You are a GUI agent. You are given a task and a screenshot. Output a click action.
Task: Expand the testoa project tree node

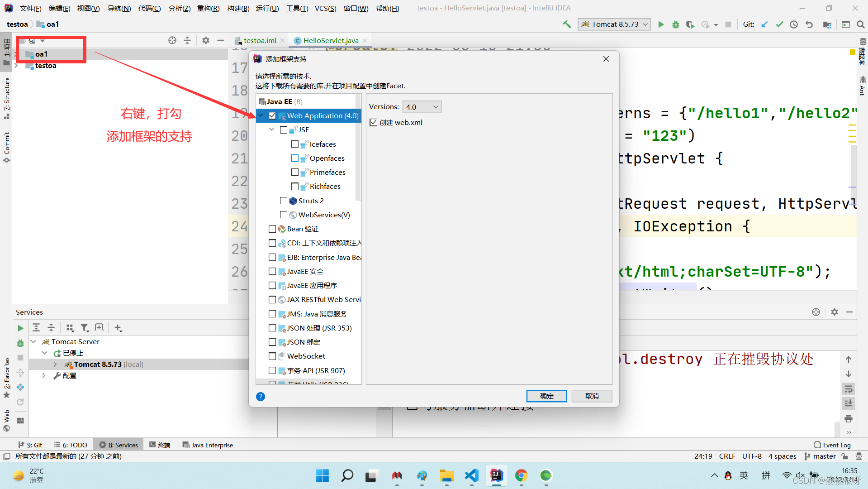click(16, 66)
